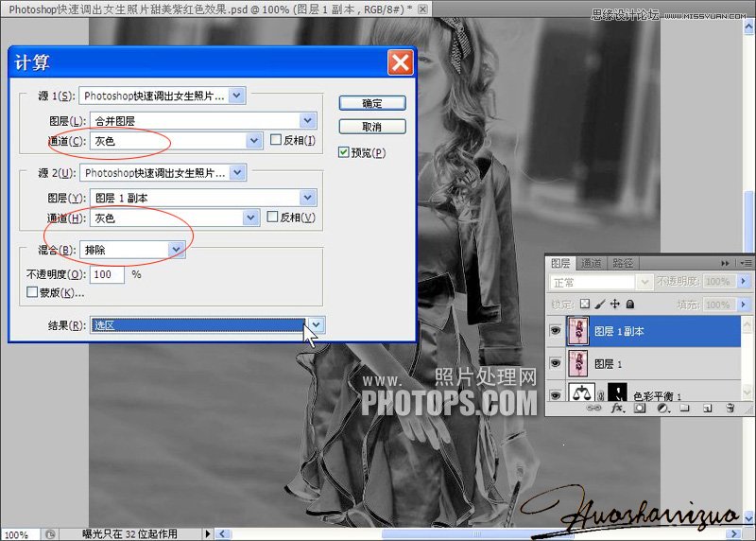756x541 pixels.
Task: Click the link icon on 色彩平衡 1 layer
Action: point(601,395)
